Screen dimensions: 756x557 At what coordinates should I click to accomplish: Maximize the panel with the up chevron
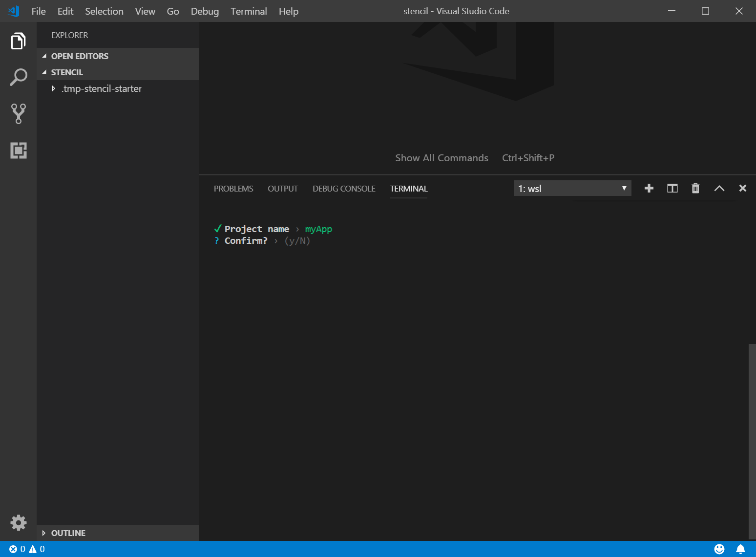click(x=719, y=189)
